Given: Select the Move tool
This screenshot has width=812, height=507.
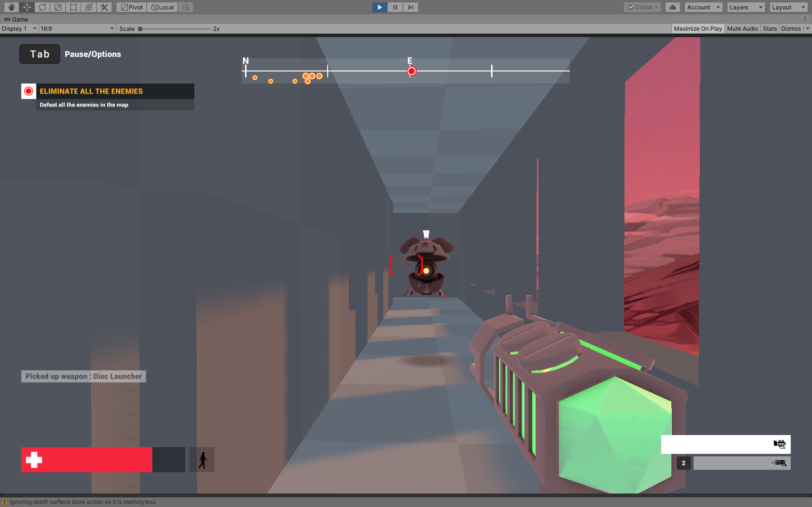Looking at the screenshot, I should point(27,7).
